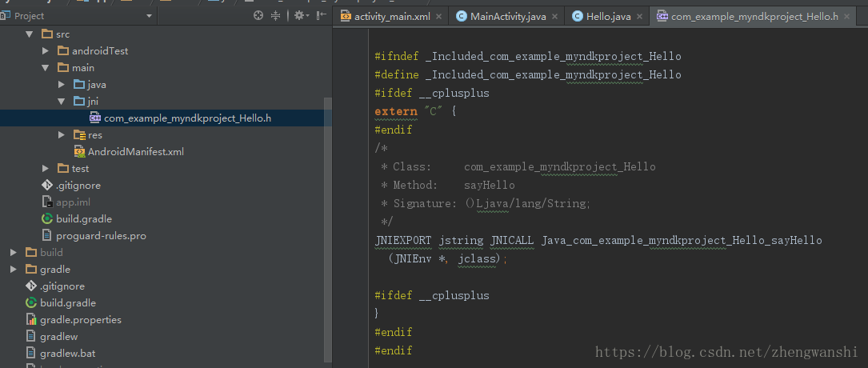Expand the java folder

pos(62,85)
